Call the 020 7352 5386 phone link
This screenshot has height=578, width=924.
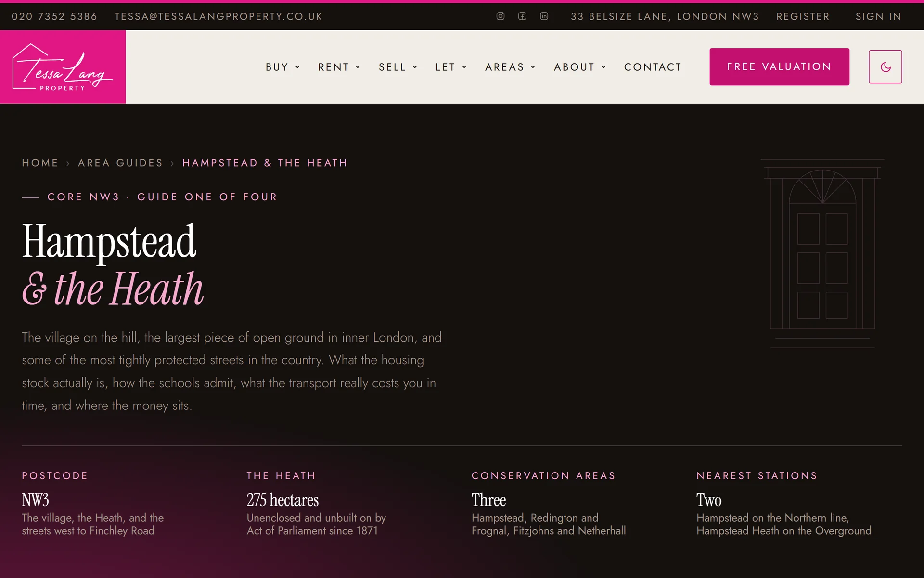click(x=54, y=16)
